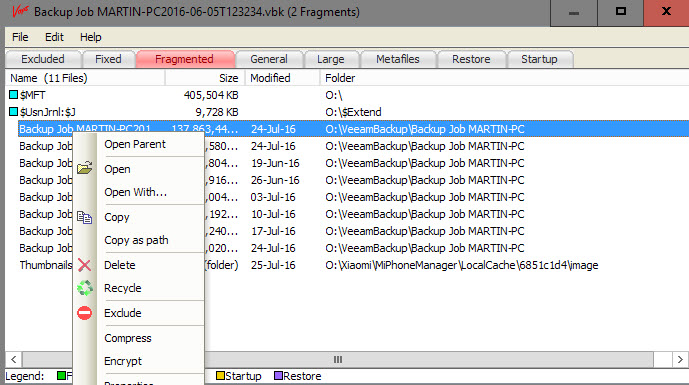Select the Backup Job row dated 17-Jul-16
This screenshot has width=689, height=385.
(347, 231)
